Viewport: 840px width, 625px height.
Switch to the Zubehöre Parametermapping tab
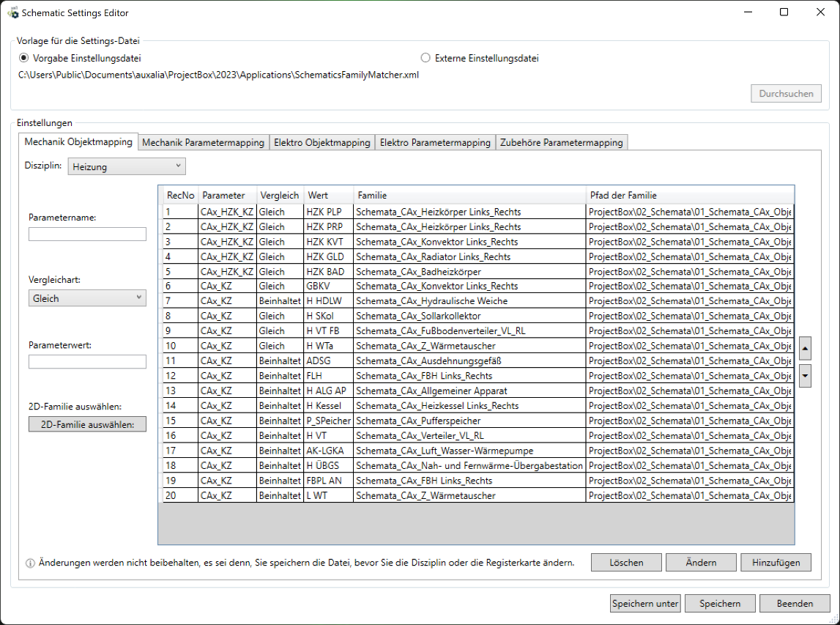(561, 143)
